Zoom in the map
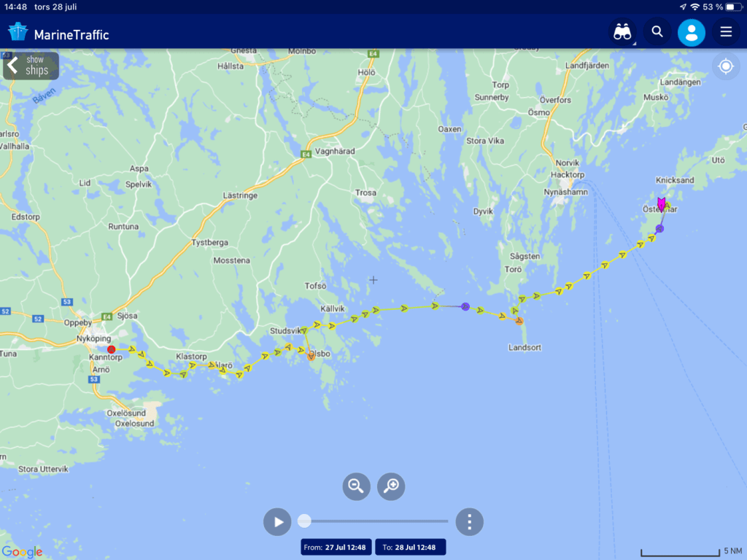This screenshot has height=560, width=747. coord(391,486)
